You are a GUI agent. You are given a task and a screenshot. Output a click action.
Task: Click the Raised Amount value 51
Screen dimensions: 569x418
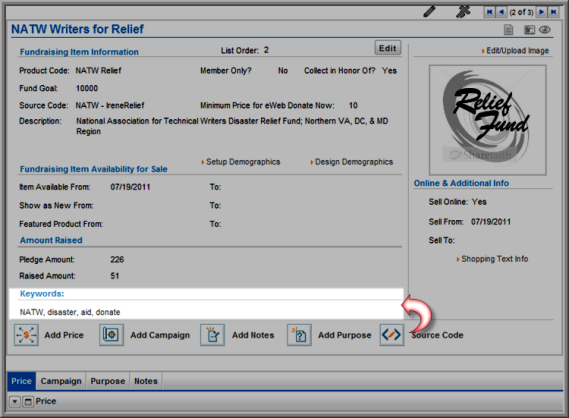[115, 276]
